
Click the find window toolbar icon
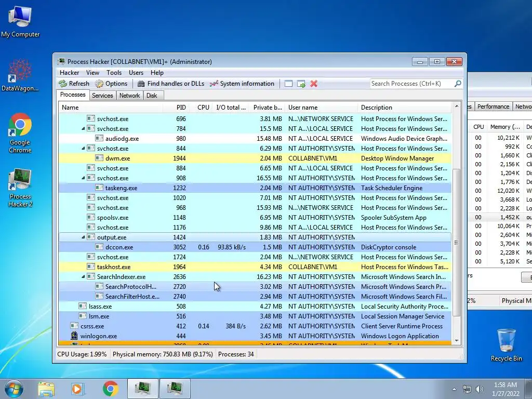[x=288, y=84]
